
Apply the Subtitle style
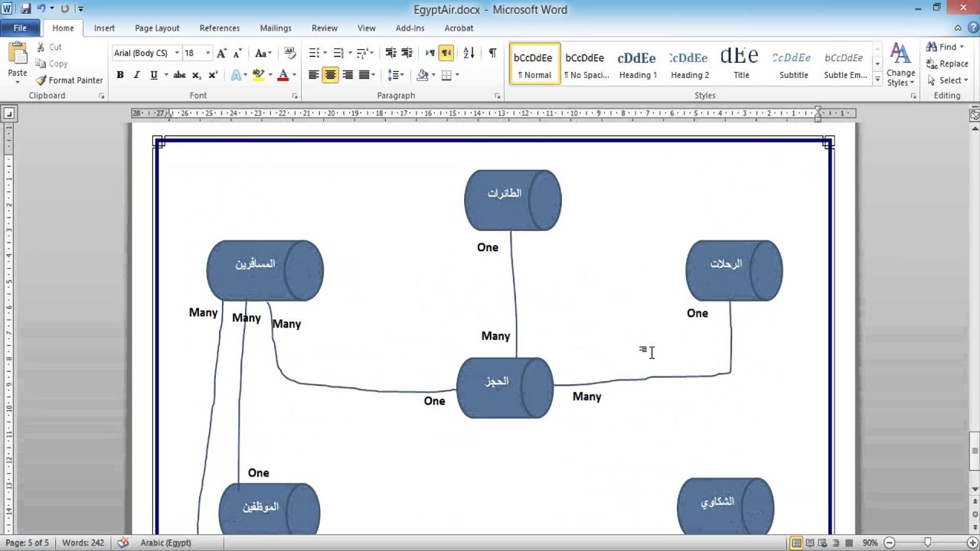point(793,64)
